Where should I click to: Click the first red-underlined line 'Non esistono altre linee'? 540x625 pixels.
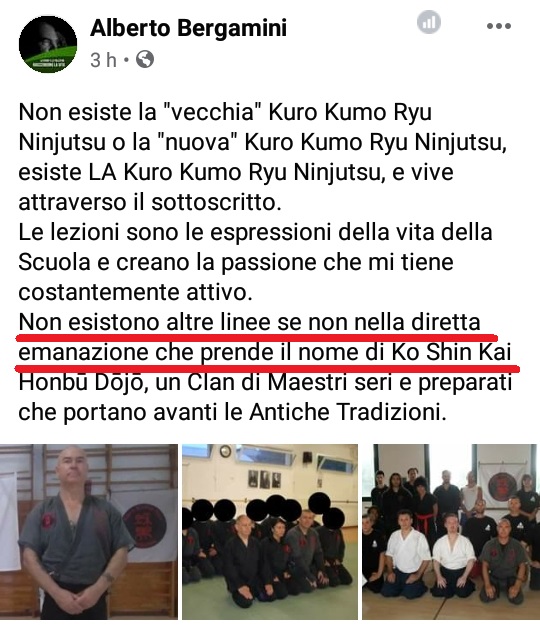249,322
